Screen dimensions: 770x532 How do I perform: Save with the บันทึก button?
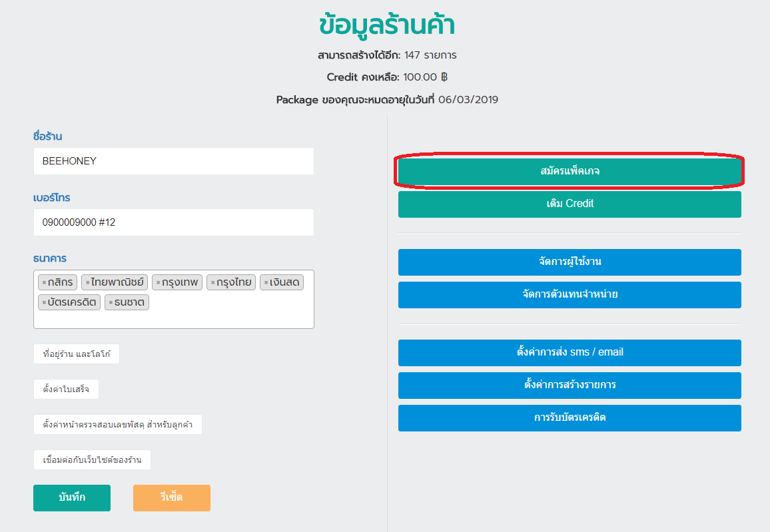click(x=72, y=497)
